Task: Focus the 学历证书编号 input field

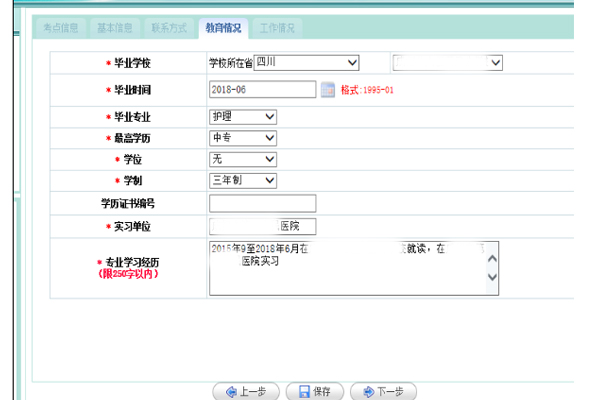Action: 262,203
